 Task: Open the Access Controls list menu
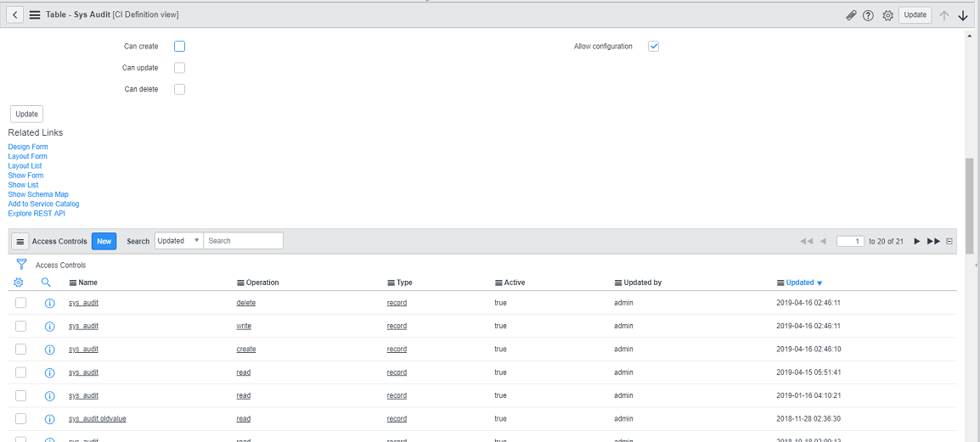pyautogui.click(x=21, y=241)
